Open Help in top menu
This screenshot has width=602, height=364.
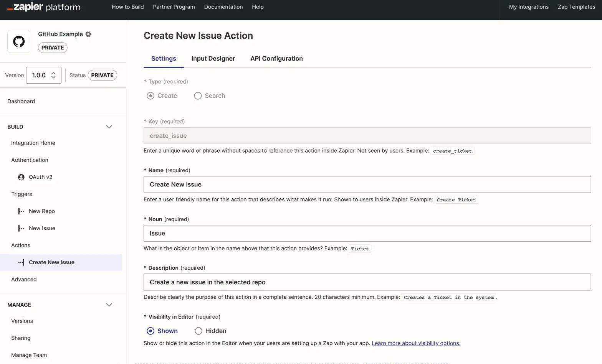tap(258, 7)
